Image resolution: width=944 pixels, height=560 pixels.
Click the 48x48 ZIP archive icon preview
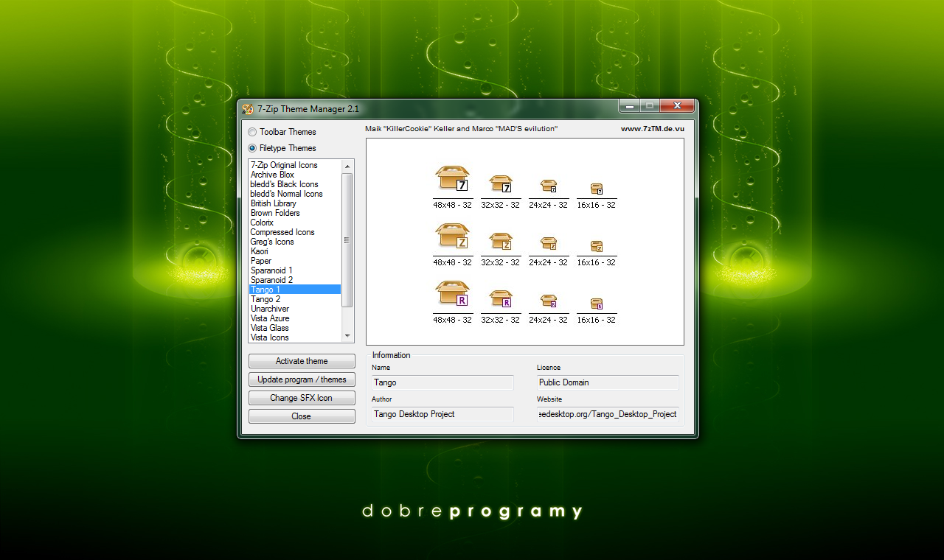tap(452, 237)
